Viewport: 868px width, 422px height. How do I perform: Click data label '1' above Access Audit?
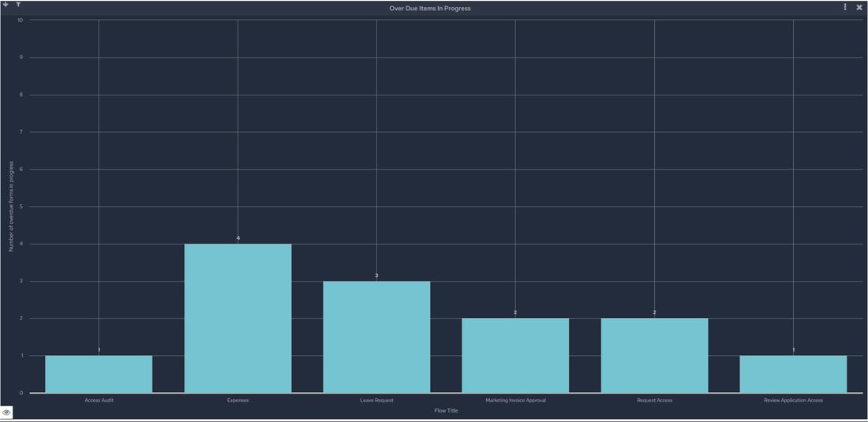tap(99, 349)
